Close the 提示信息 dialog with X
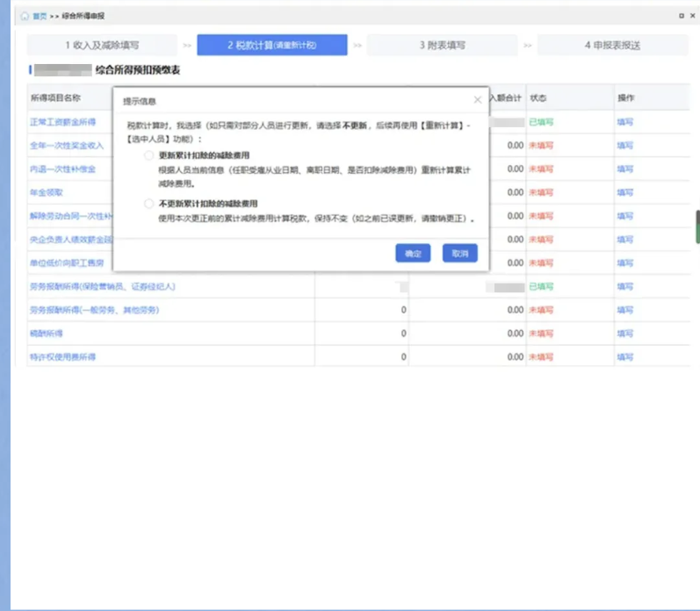 point(477,100)
